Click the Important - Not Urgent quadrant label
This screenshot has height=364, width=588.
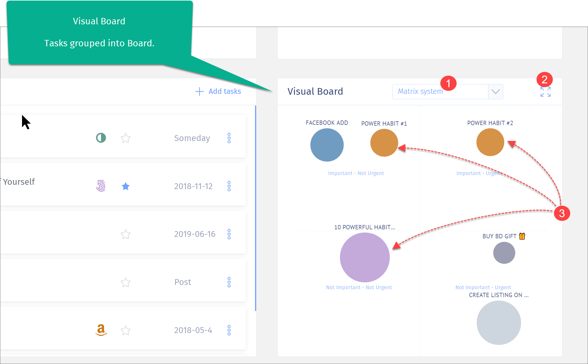(x=356, y=173)
